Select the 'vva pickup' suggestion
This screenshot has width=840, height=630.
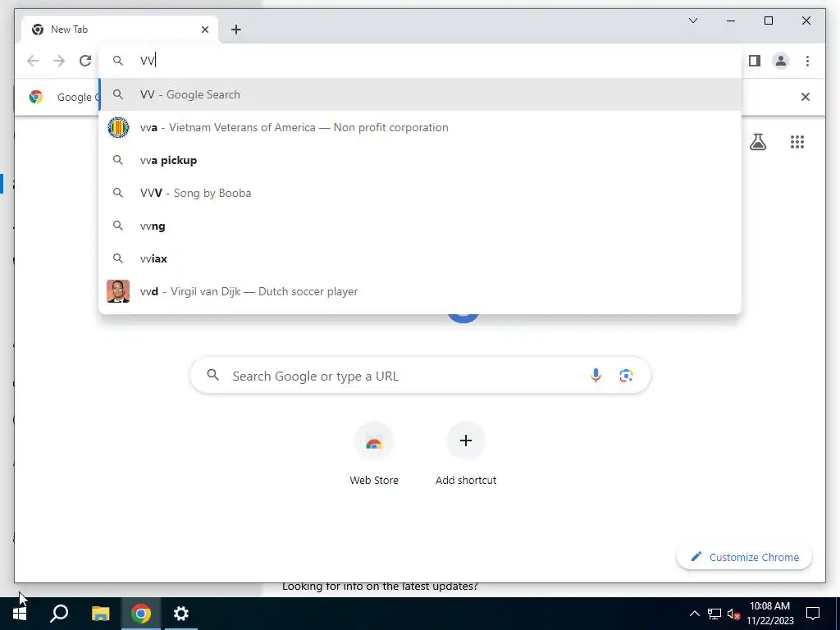pyautogui.click(x=420, y=160)
